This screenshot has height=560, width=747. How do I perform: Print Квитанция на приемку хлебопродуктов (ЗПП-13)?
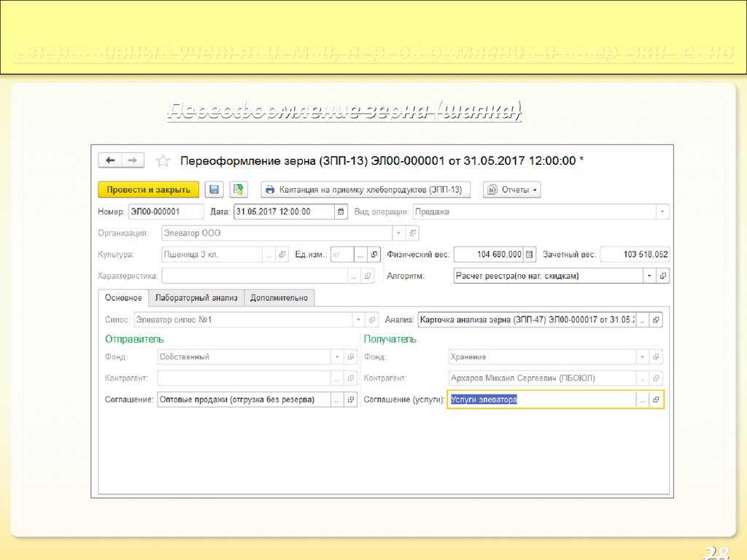365,190
